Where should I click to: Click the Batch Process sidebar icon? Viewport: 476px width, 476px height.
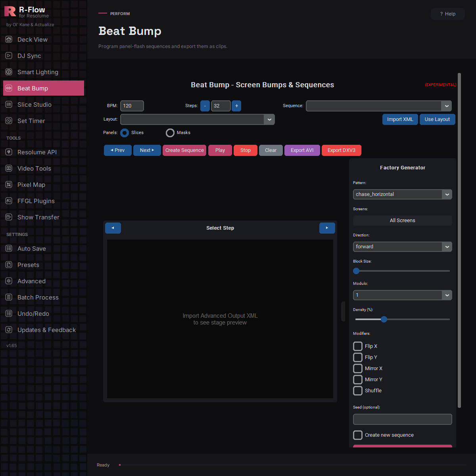coord(9,297)
